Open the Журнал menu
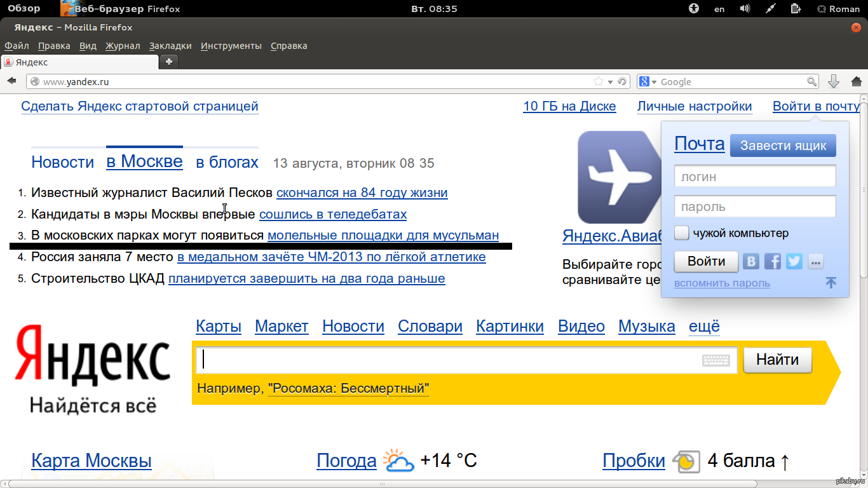 pos(123,46)
